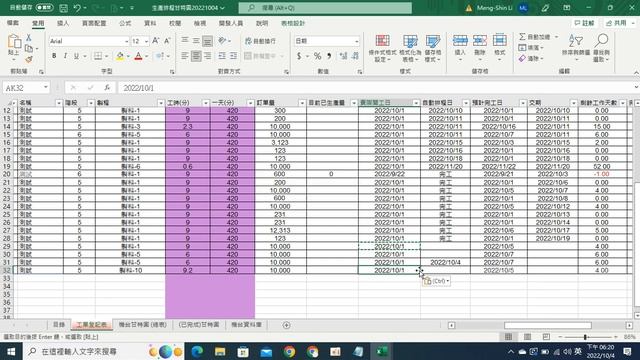
Task: Open Find and Select magnifier
Action: 601,48
